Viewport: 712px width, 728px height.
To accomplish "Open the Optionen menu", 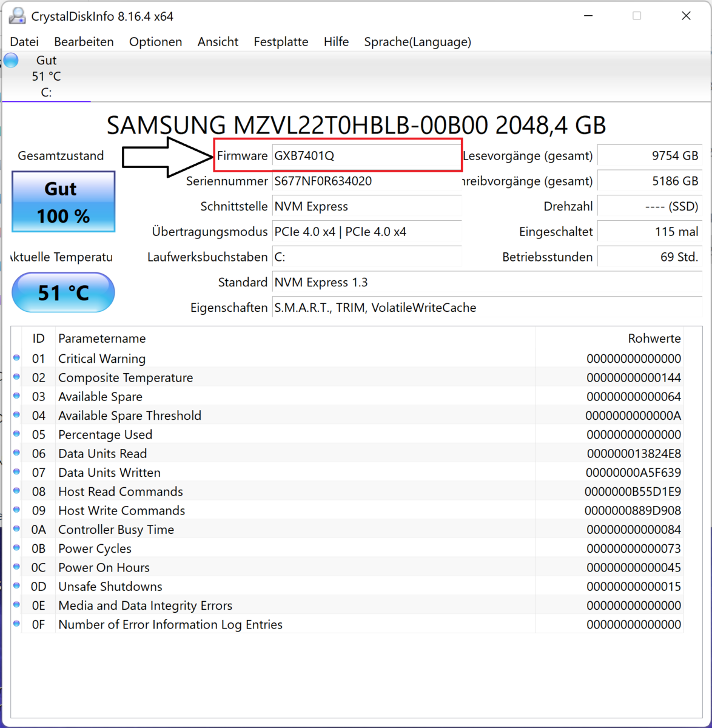I will pyautogui.click(x=155, y=42).
